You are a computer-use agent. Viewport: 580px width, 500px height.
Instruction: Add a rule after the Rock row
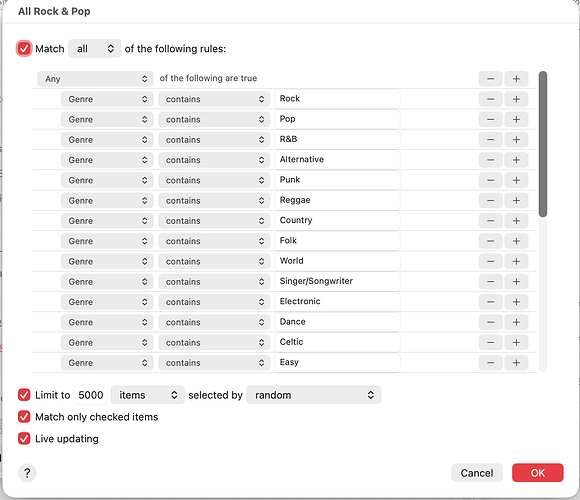[x=516, y=99]
